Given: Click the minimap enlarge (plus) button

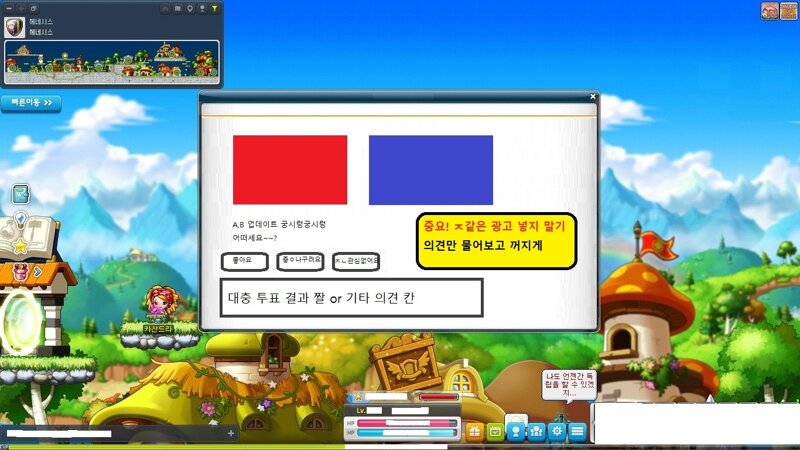Looking at the screenshot, I should coord(21,9).
